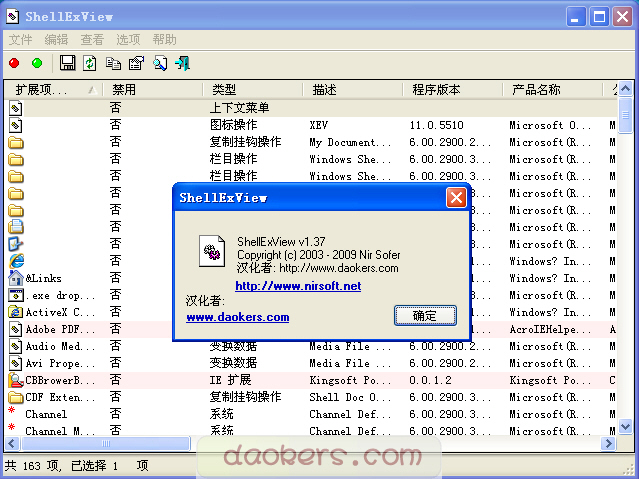Screen dimensions: 639x479
Task: Click the desktop shortcut icon row above Internet Explorer
Action: [16, 244]
